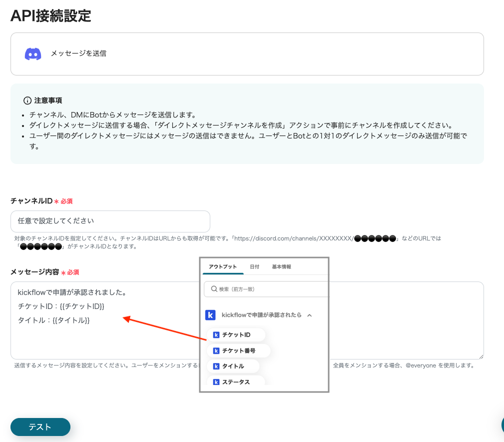Insert the チケットID output chip
This screenshot has height=442, width=504.
236,335
